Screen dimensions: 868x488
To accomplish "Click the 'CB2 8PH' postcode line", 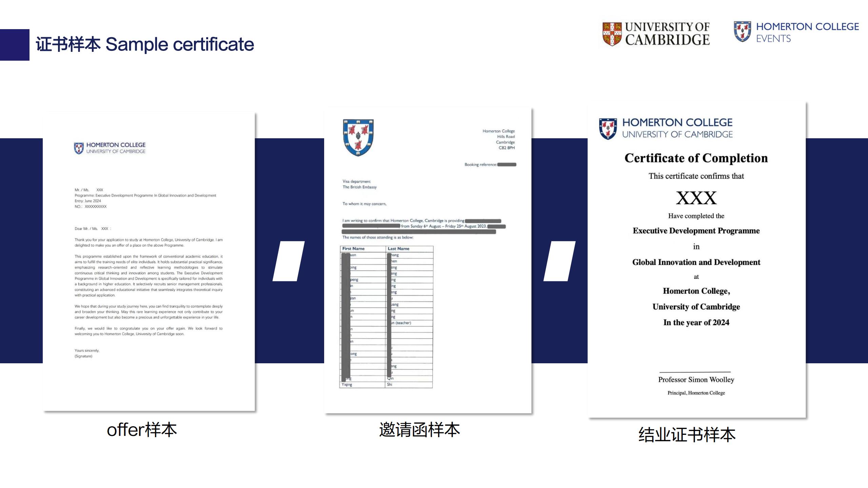I will click(x=507, y=148).
